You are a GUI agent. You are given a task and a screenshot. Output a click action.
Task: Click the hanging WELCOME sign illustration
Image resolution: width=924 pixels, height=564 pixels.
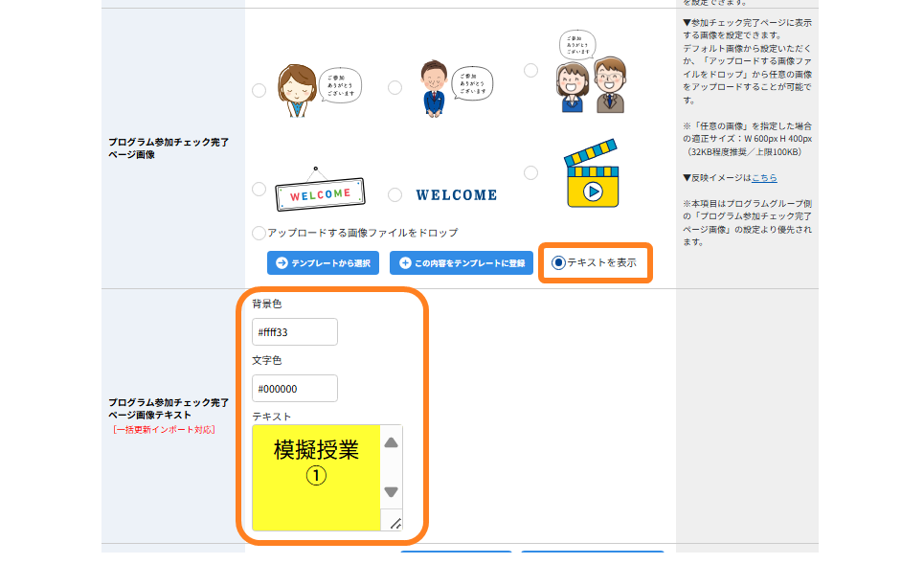point(320,190)
